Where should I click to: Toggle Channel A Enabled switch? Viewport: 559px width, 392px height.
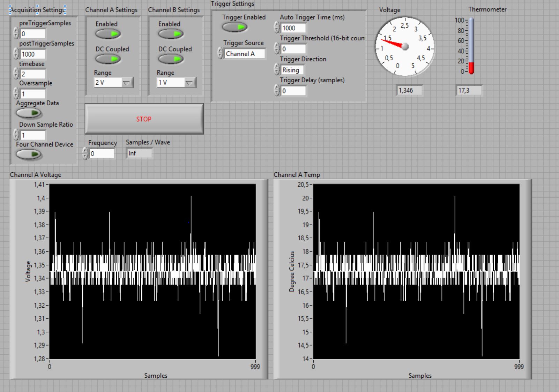tap(108, 34)
